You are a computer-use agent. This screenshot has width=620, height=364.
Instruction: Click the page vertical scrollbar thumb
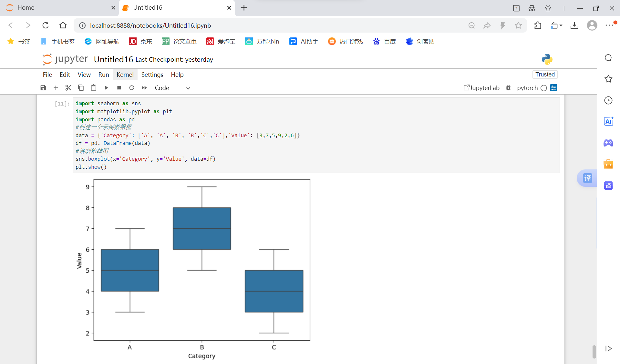594,351
